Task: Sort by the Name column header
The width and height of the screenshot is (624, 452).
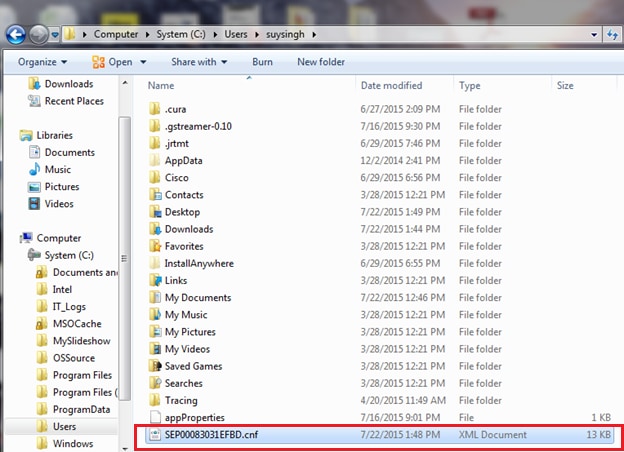Action: click(x=161, y=86)
